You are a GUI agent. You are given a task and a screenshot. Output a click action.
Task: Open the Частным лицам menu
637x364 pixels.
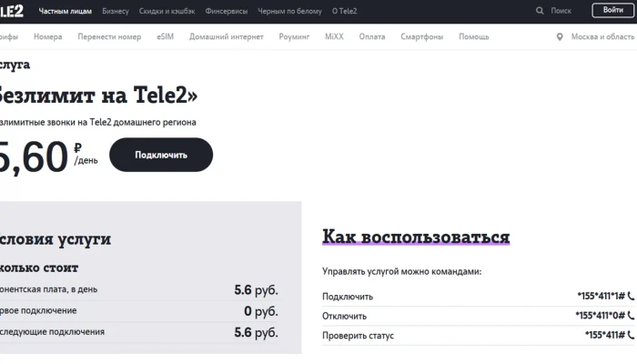[x=65, y=11]
